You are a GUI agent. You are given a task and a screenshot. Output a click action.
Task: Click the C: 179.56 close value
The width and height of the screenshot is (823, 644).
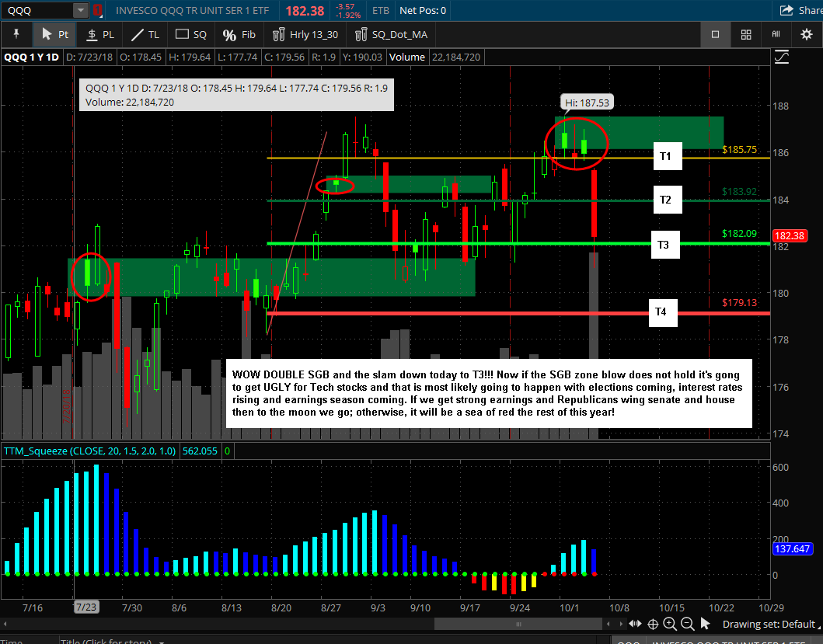coord(284,57)
